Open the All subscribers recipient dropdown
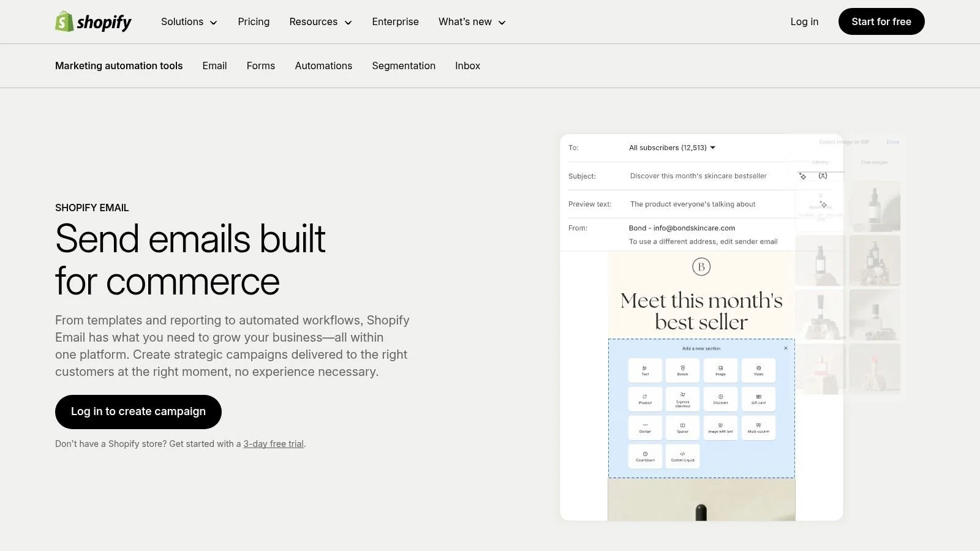The width and height of the screenshot is (980, 551). tap(673, 148)
